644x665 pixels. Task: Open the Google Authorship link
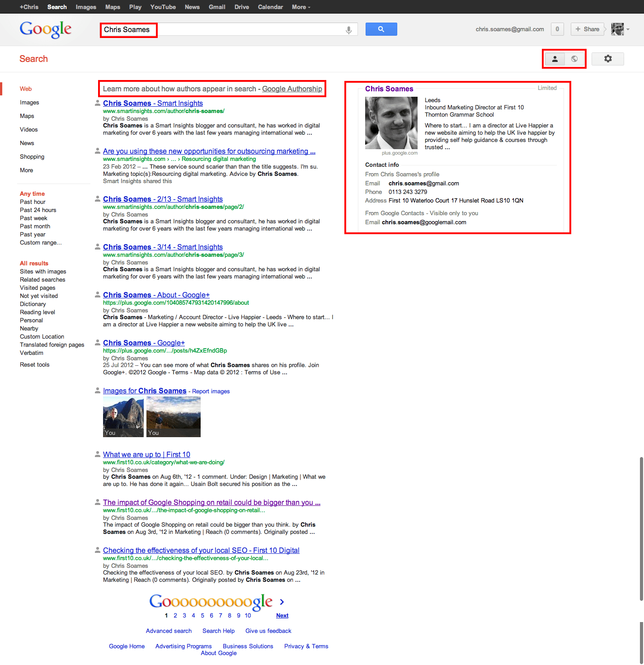tap(292, 89)
